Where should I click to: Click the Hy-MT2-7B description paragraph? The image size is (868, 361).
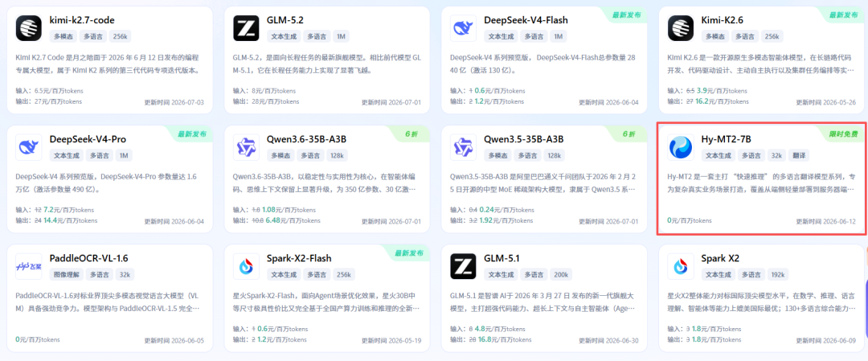(761, 183)
